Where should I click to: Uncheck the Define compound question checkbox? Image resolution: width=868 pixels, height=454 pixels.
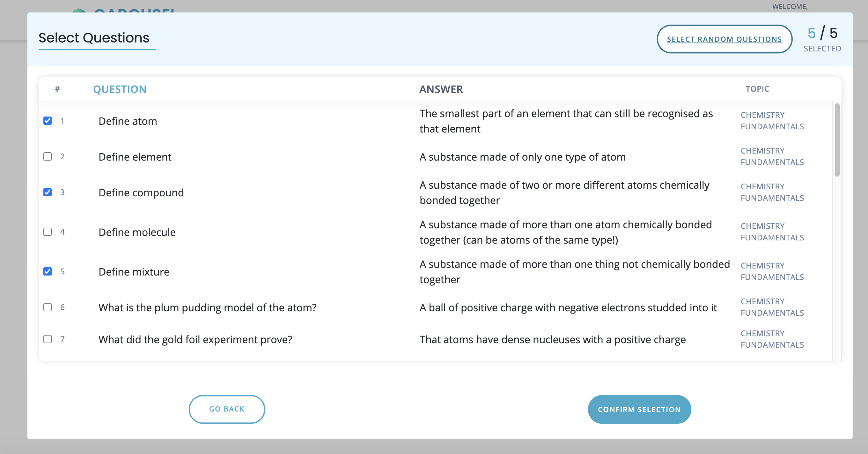tap(48, 192)
